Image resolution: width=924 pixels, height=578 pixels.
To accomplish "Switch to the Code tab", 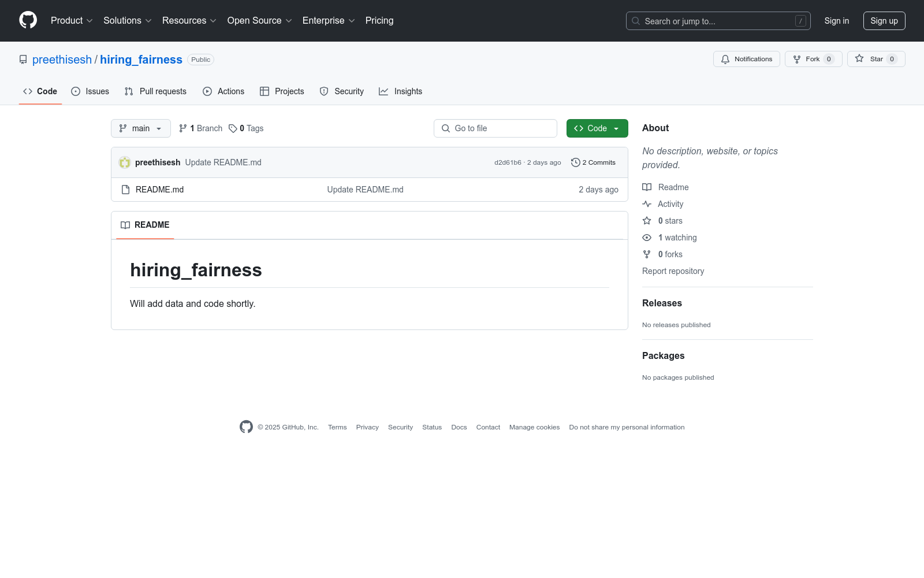I will [x=40, y=91].
